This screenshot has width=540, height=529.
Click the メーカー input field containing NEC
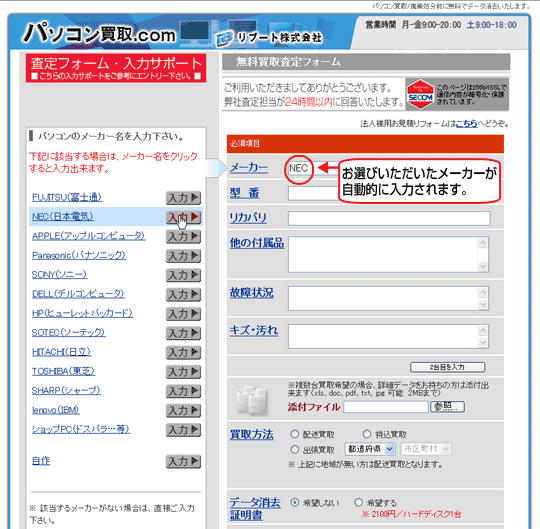pos(312,168)
